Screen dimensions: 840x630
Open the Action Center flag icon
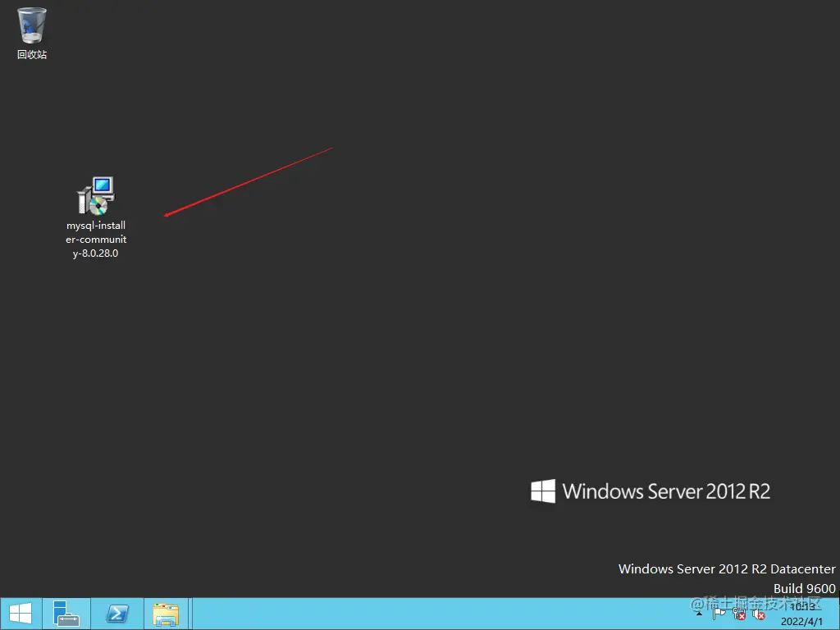pos(719,614)
